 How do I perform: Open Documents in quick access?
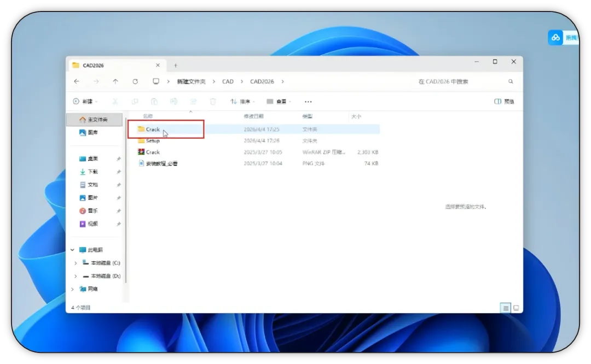click(89, 185)
